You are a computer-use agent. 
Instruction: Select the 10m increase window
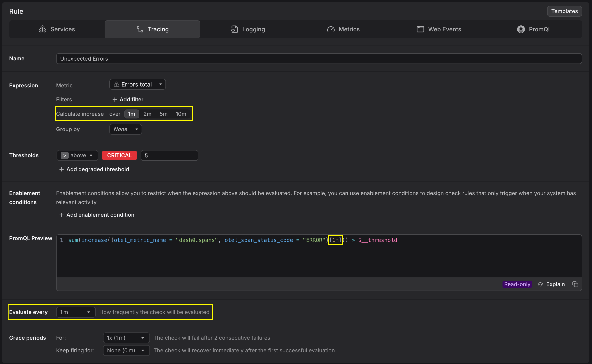point(181,114)
